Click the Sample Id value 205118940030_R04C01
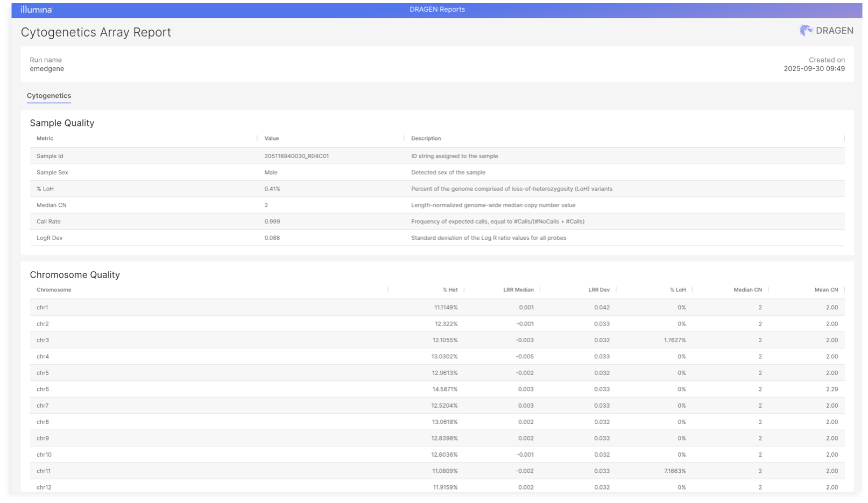The image size is (868, 503). point(297,156)
